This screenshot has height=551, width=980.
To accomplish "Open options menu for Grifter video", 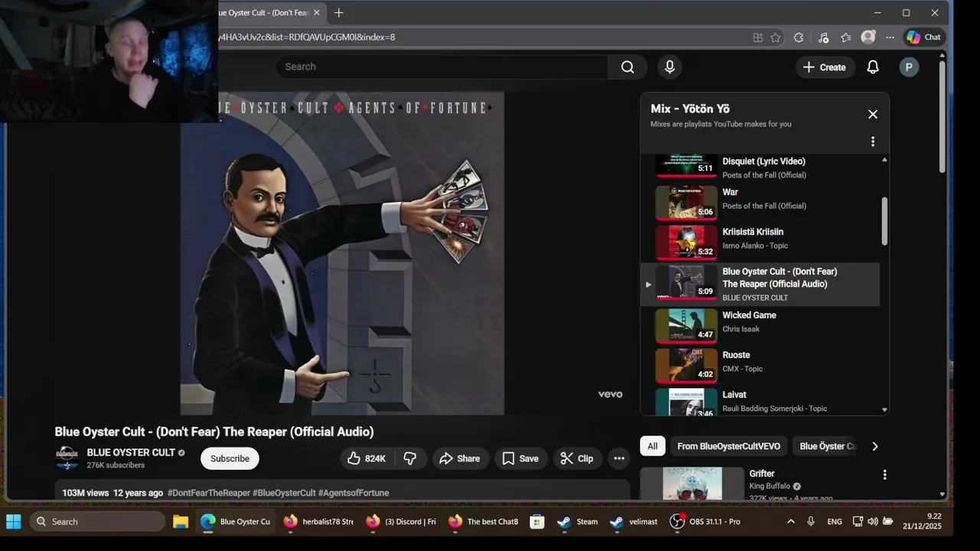I will pos(884,475).
